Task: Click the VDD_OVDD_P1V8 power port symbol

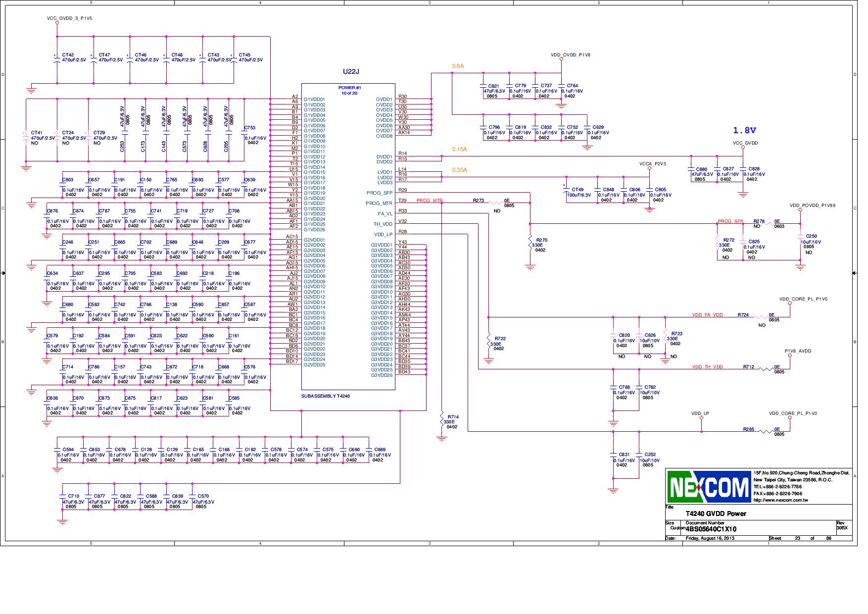Action: click(x=562, y=58)
